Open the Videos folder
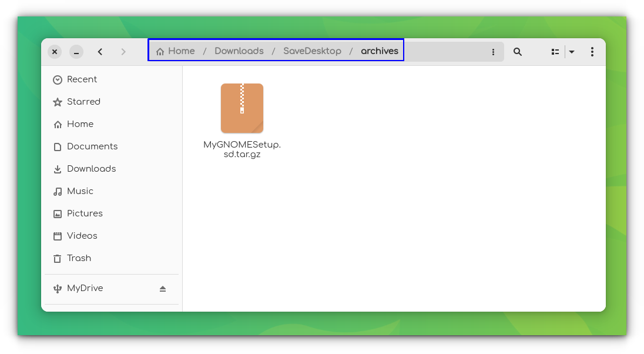This screenshot has width=644, height=354. (82, 236)
